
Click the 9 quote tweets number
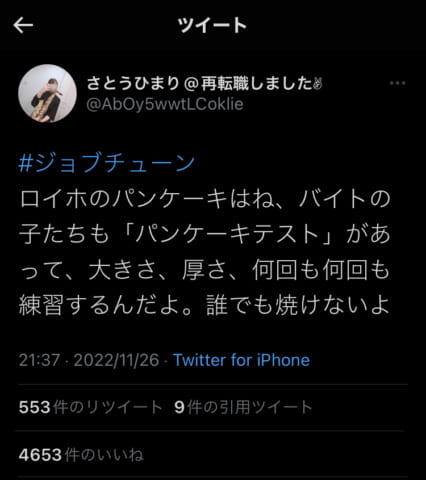[179, 407]
